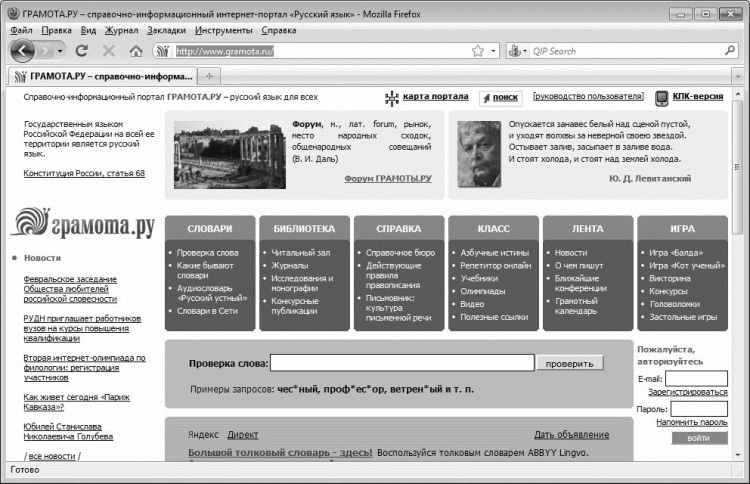Expand the back/forward history dropdown arrow
Image resolution: width=750 pixels, height=484 pixels.
(60, 51)
